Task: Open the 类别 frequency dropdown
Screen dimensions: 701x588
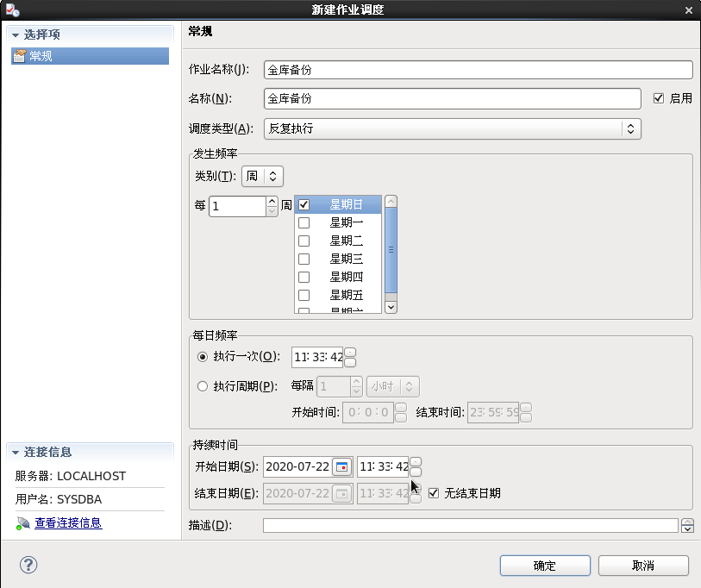Action: (262, 176)
